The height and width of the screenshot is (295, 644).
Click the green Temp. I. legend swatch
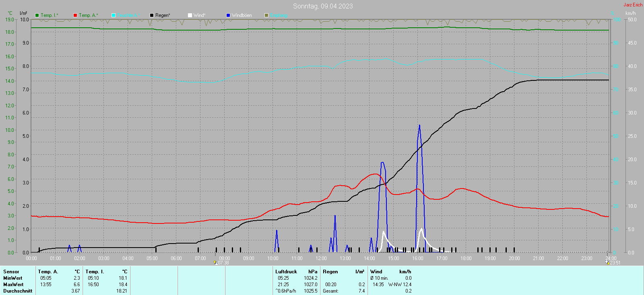pyautogui.click(x=37, y=15)
